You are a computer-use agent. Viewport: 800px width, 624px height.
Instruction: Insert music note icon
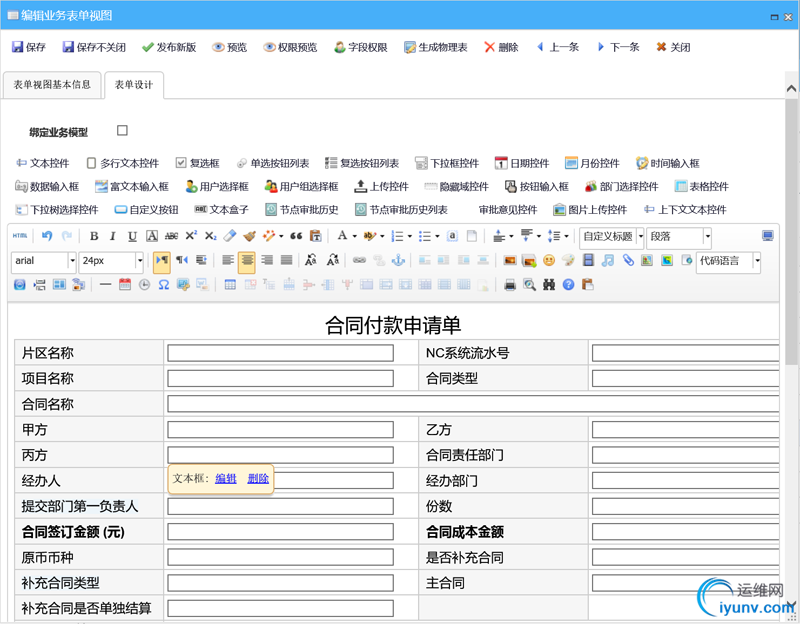click(607, 261)
